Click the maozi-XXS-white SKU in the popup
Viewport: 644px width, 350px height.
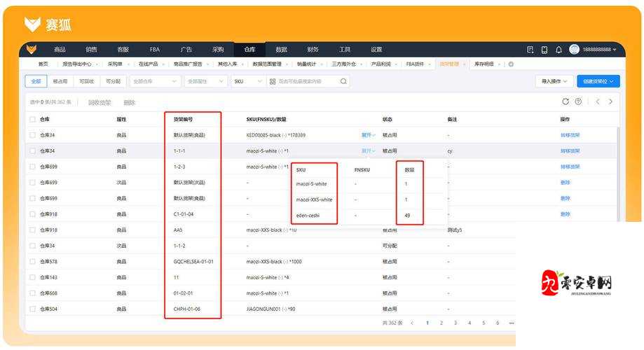point(314,199)
